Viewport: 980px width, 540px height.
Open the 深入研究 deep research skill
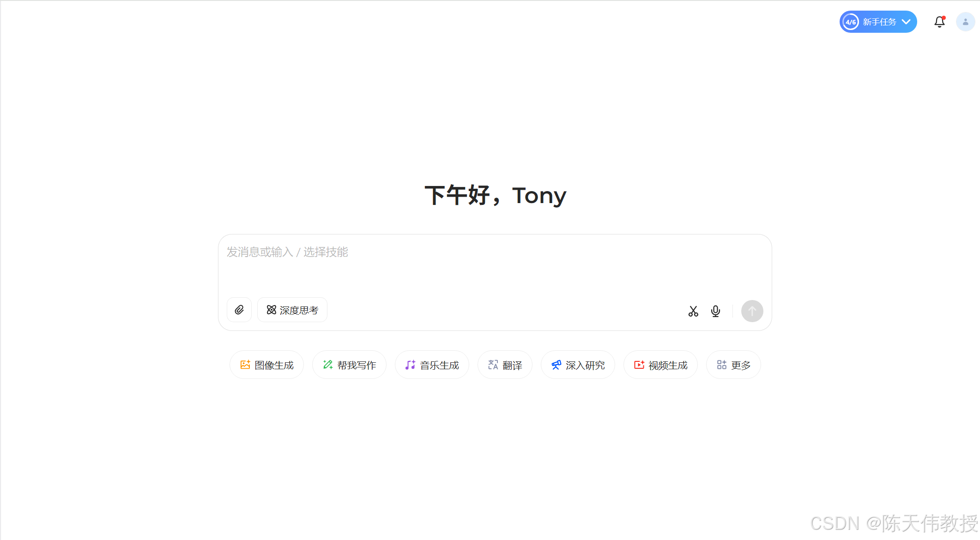(578, 365)
